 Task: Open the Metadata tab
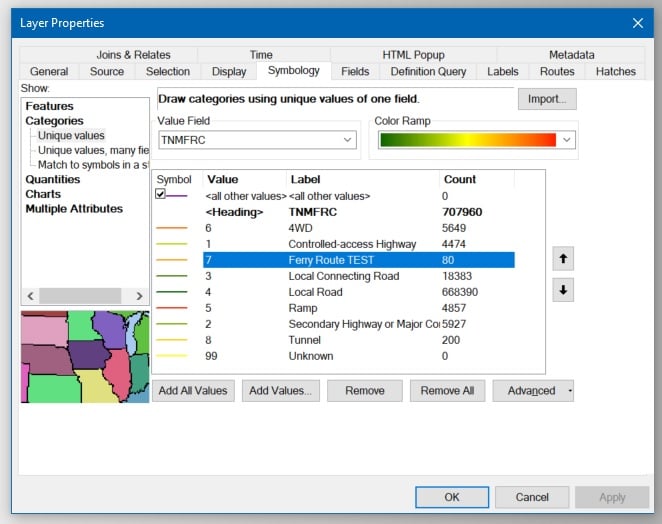point(571,55)
